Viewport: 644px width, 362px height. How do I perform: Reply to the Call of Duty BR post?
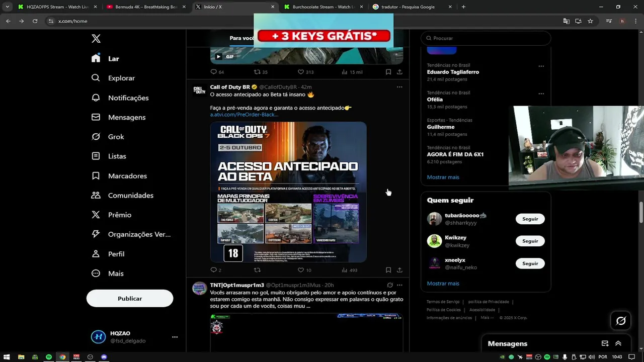[x=213, y=270]
